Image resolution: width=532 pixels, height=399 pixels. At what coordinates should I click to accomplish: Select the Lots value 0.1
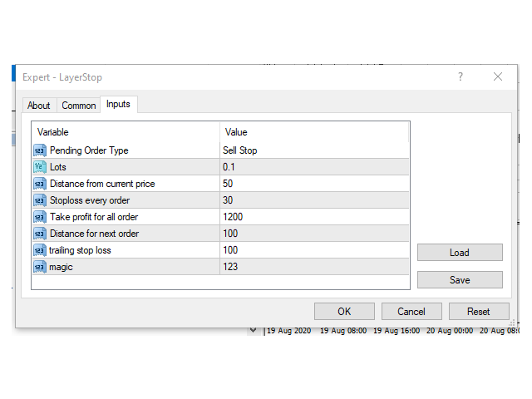[x=314, y=167]
